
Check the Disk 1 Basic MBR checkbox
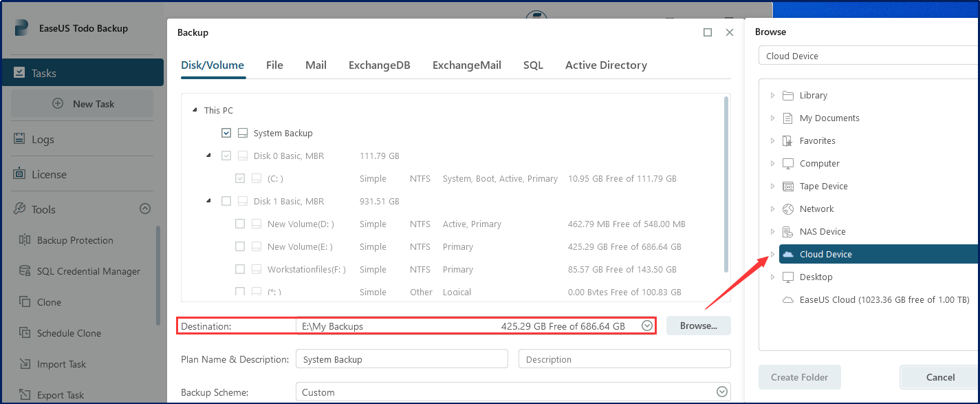click(x=226, y=200)
